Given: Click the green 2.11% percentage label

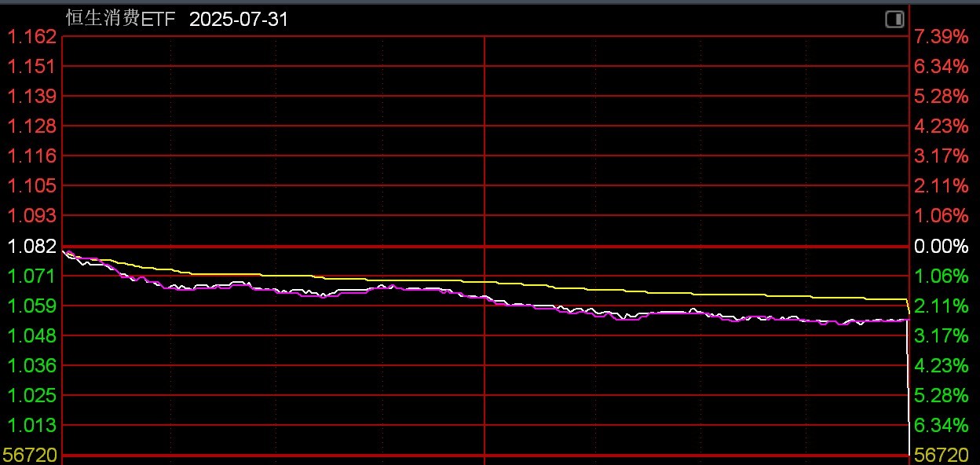Looking at the screenshot, I should 941,306.
